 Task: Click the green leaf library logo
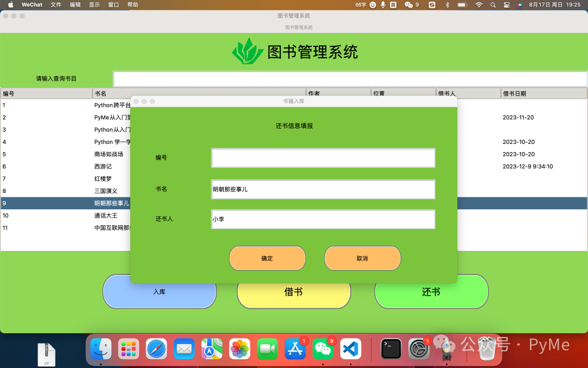(x=248, y=51)
